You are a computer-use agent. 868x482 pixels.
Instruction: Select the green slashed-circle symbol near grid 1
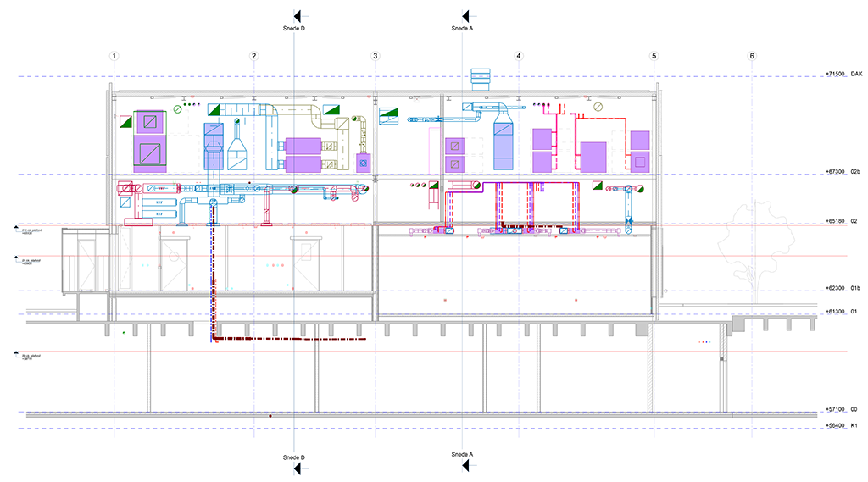coord(178,109)
